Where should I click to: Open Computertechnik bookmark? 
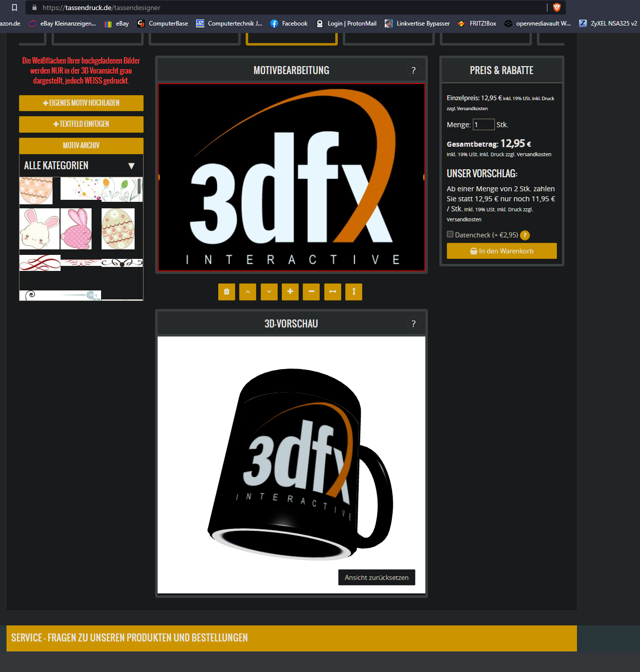click(229, 24)
